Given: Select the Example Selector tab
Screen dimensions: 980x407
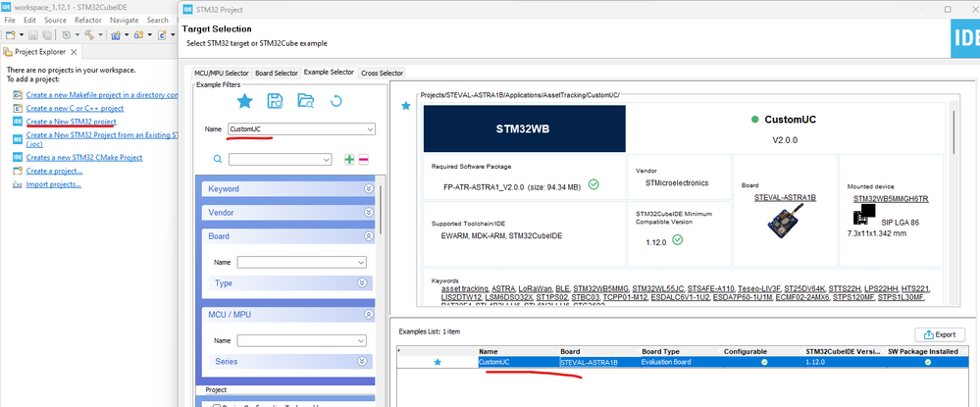Looking at the screenshot, I should pos(329,73).
